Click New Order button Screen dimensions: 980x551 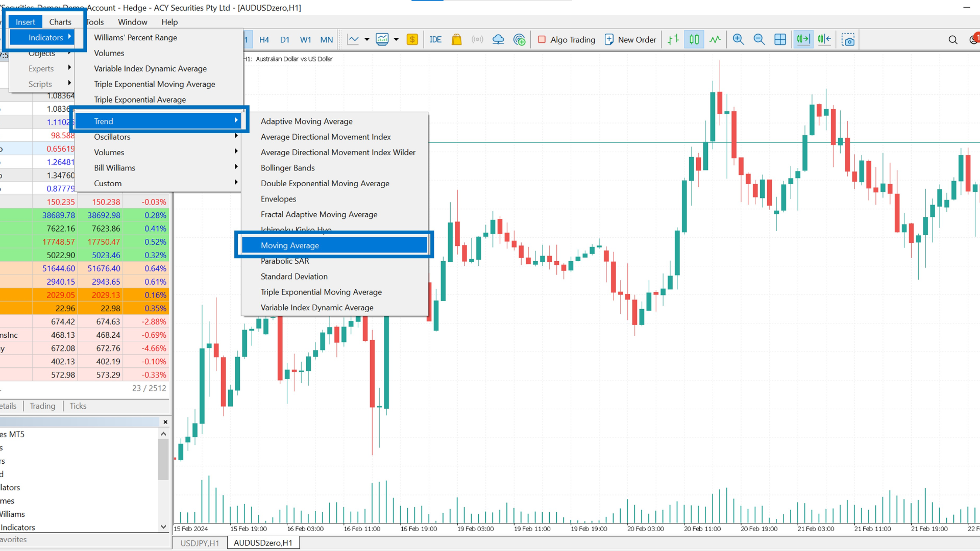pyautogui.click(x=630, y=40)
